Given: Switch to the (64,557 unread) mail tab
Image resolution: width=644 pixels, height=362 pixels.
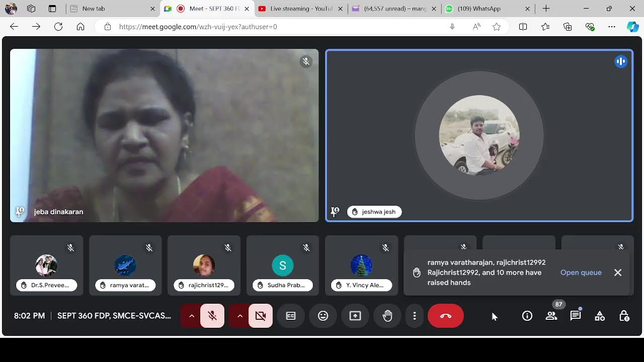Looking at the screenshot, I should (x=394, y=9).
